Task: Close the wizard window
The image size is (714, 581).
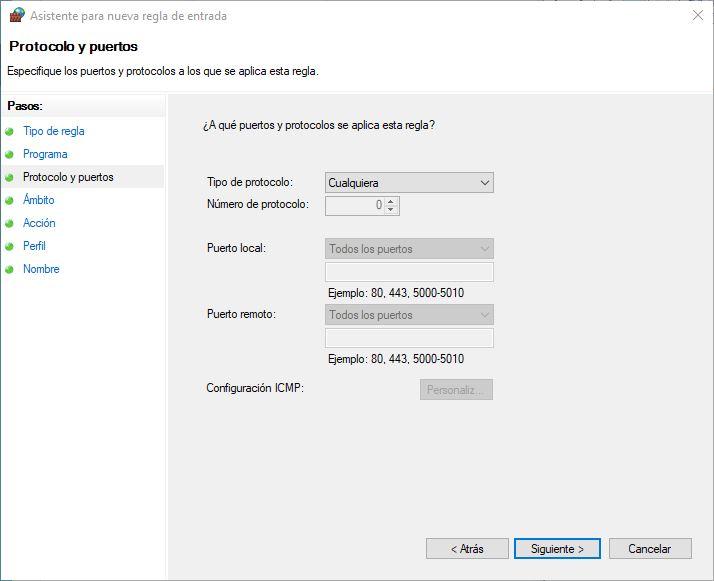Action: (x=697, y=15)
